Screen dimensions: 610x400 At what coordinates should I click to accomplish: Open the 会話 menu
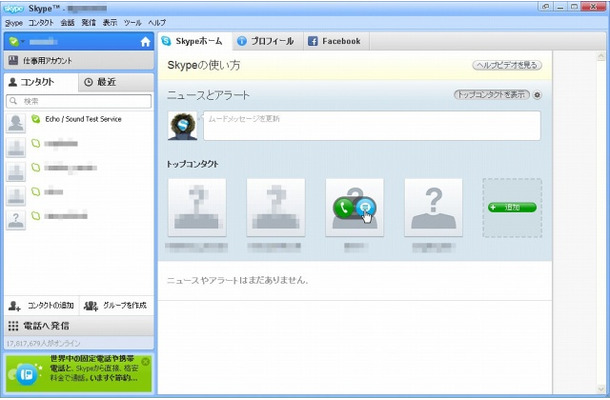coord(67,23)
